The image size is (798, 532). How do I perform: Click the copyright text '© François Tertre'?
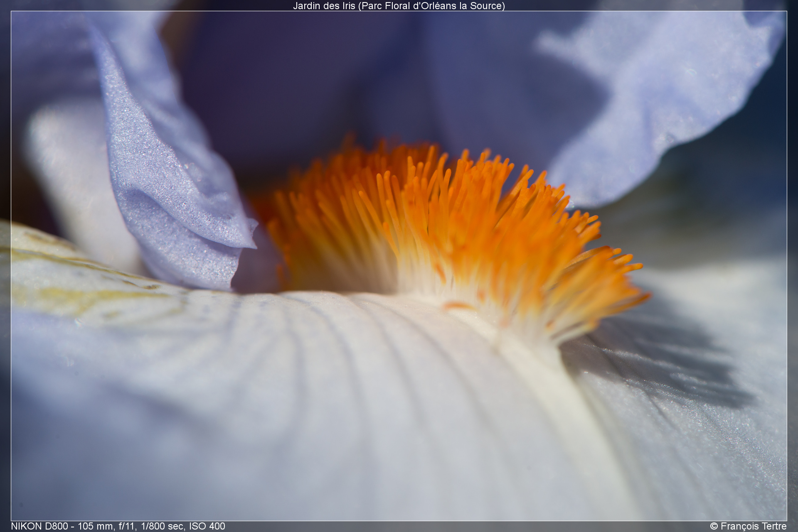click(x=748, y=526)
